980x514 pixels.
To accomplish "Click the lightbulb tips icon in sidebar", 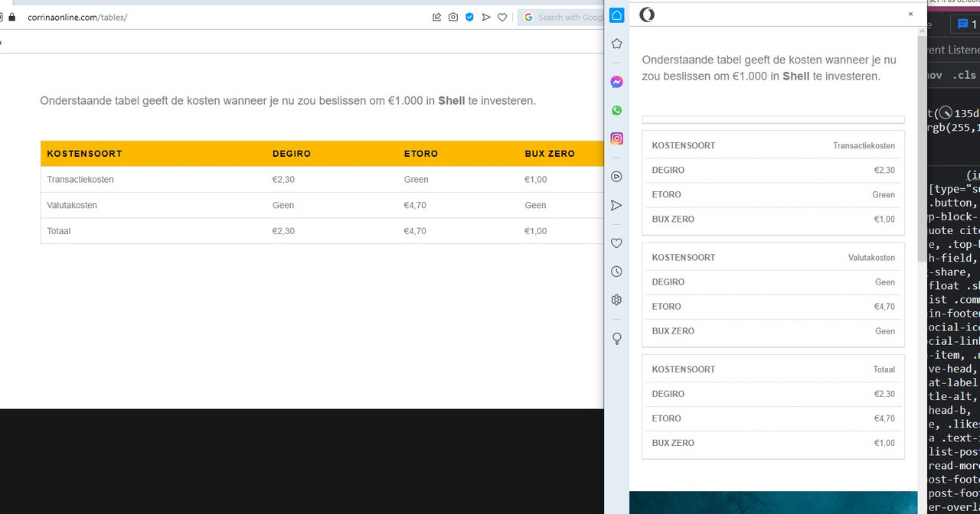I will [x=616, y=338].
